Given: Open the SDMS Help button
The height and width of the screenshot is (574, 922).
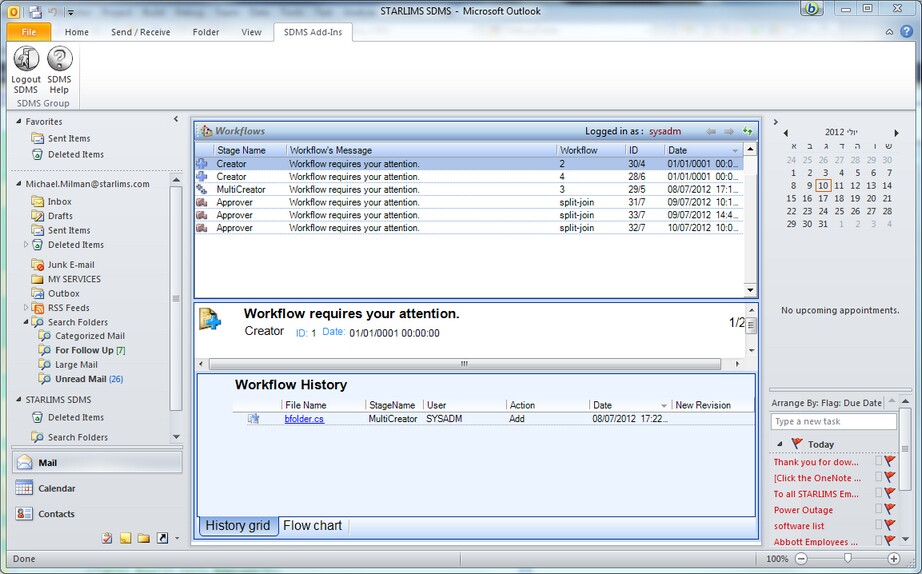Looking at the screenshot, I should coord(59,70).
